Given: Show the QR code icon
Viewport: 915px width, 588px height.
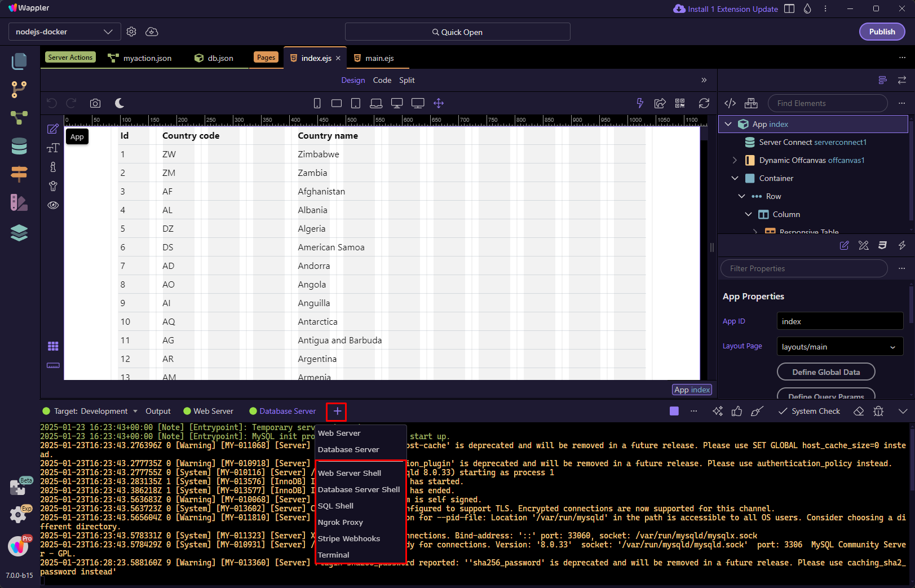Looking at the screenshot, I should [x=680, y=103].
